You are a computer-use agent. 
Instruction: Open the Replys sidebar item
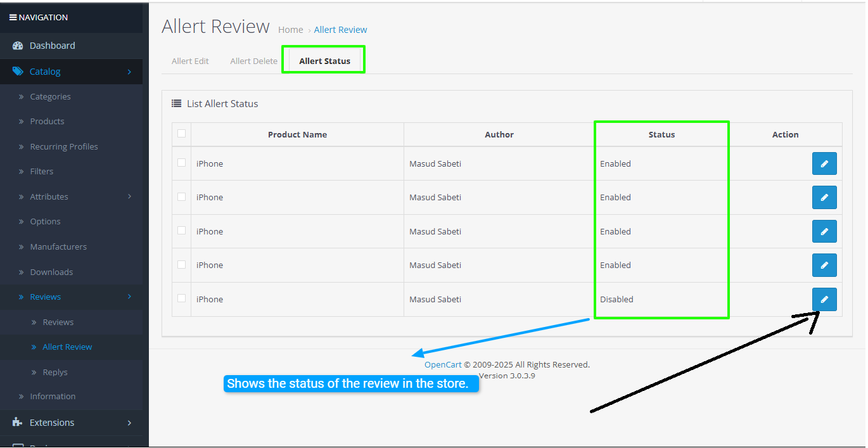pyautogui.click(x=54, y=373)
